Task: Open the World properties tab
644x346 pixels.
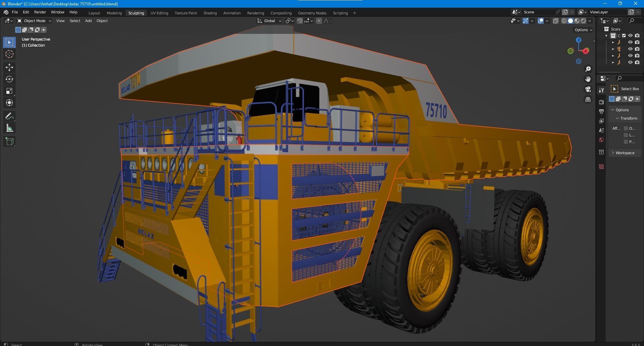Action: click(601, 140)
